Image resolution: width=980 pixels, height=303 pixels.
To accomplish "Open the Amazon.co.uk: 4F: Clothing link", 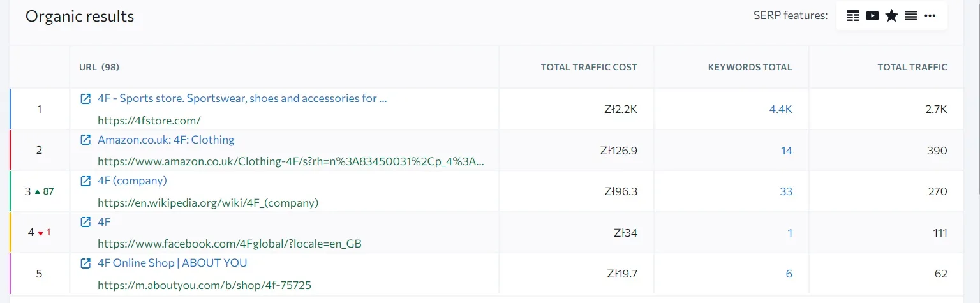I will coord(166,140).
